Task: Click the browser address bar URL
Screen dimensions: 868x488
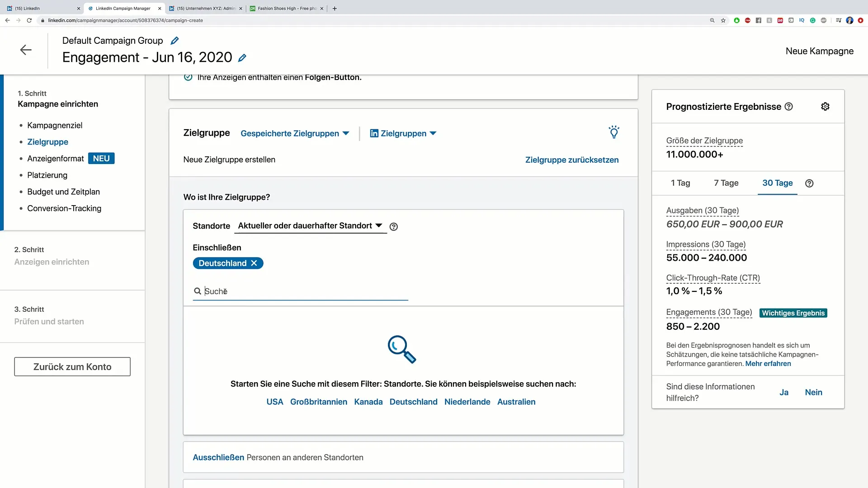Action: click(x=125, y=20)
